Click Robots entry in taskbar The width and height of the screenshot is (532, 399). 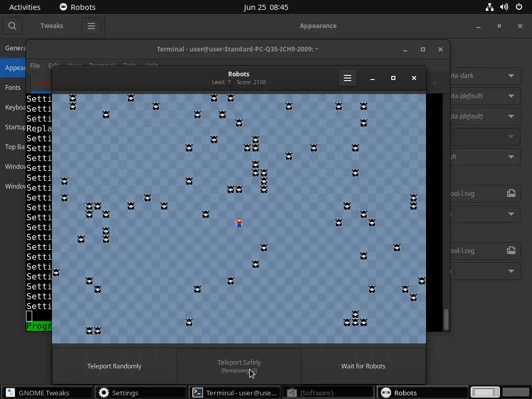coord(422,393)
